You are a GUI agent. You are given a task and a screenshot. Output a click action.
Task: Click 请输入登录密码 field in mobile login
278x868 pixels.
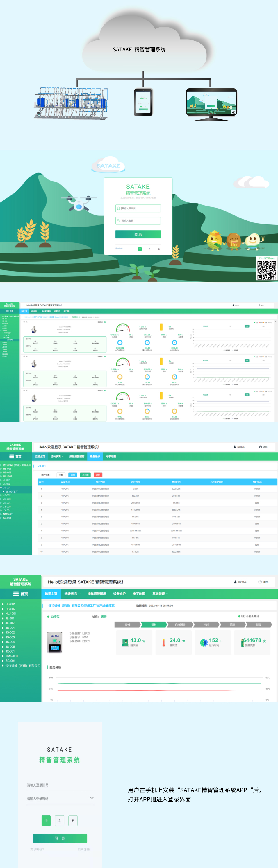point(60,799)
